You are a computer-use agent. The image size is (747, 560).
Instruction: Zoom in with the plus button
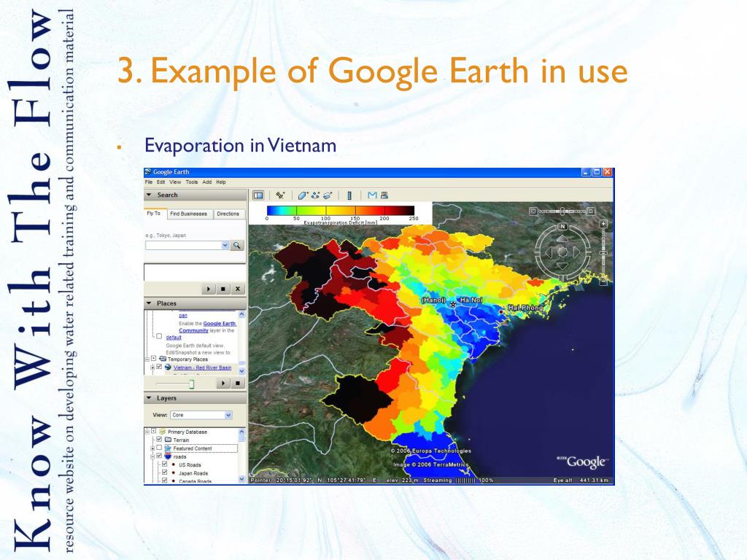click(603, 223)
